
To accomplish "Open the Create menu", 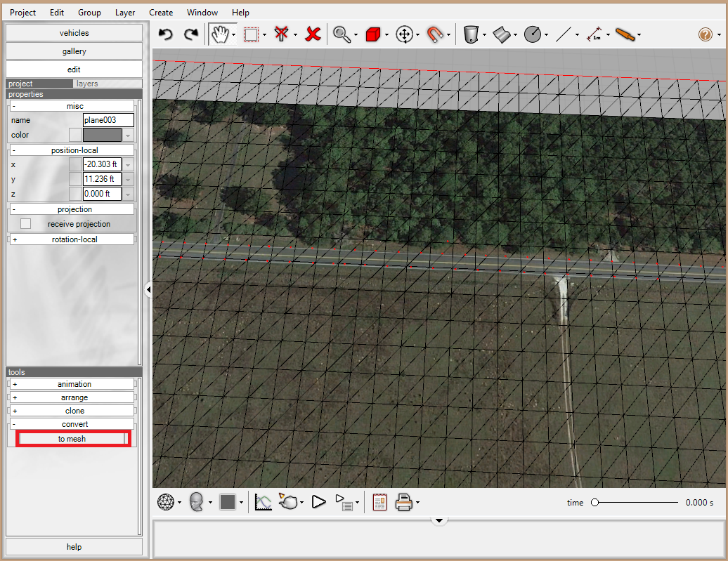I will point(161,13).
